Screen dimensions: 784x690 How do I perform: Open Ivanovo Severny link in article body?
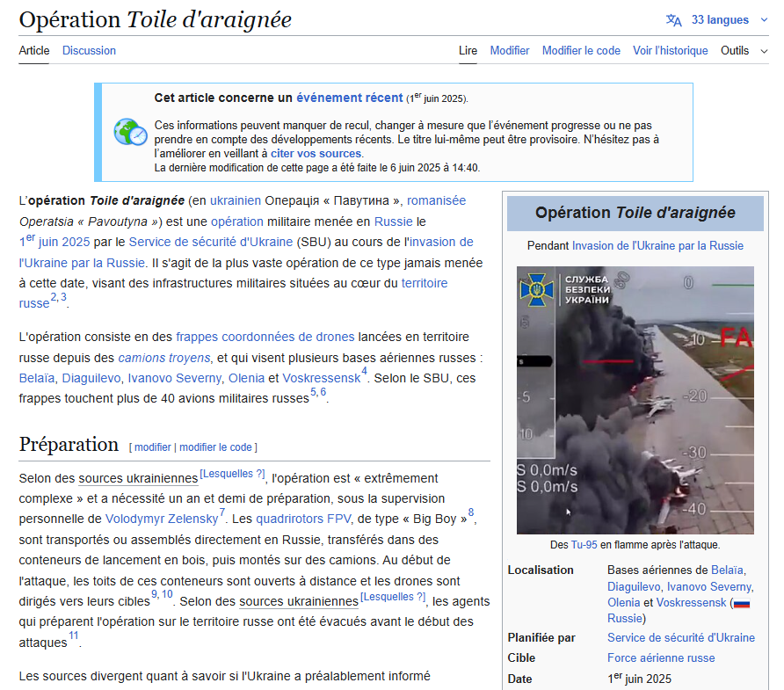175,378
